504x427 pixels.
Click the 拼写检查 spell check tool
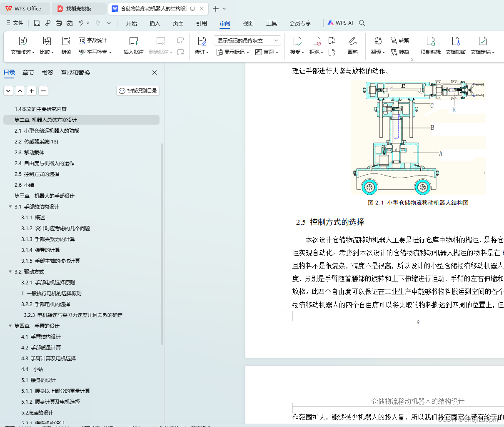[x=95, y=52]
